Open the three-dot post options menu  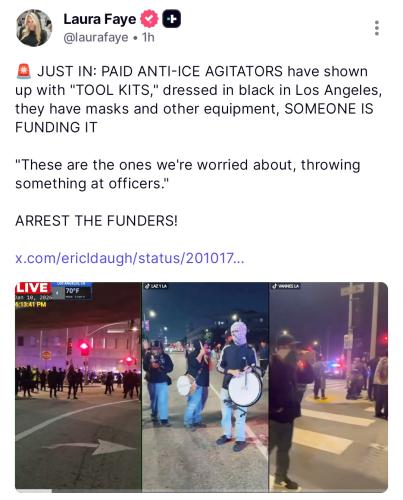click(x=377, y=28)
